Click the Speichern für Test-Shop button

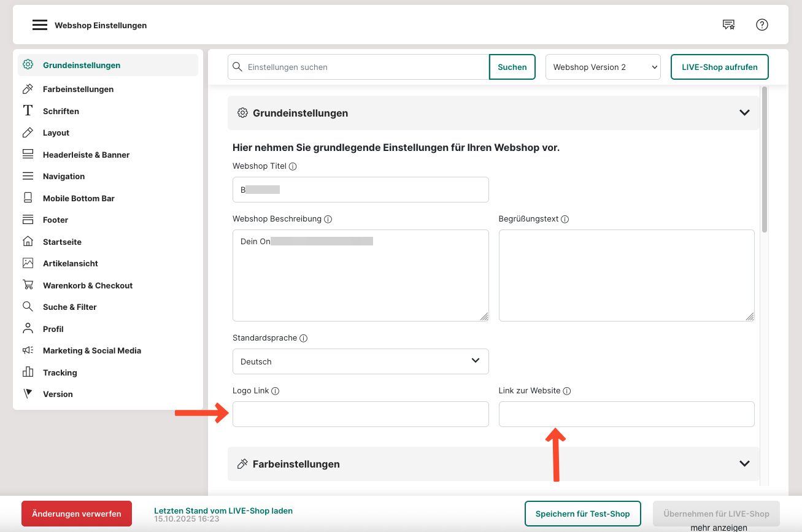tap(582, 514)
